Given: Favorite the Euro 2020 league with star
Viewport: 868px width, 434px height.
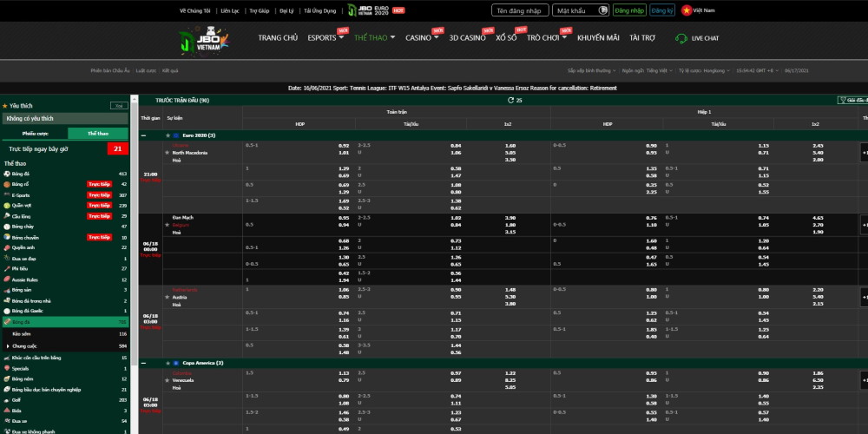Looking at the screenshot, I should coord(168,135).
